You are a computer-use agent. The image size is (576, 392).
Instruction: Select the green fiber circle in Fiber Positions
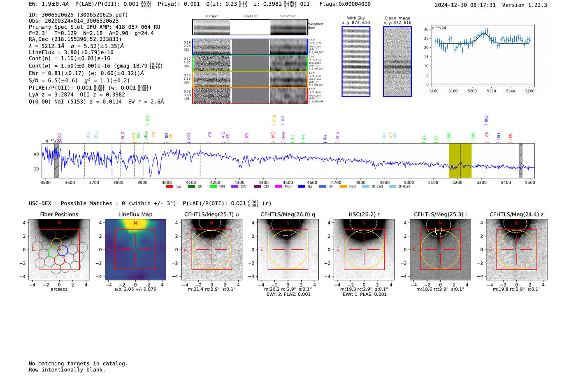(x=53, y=252)
